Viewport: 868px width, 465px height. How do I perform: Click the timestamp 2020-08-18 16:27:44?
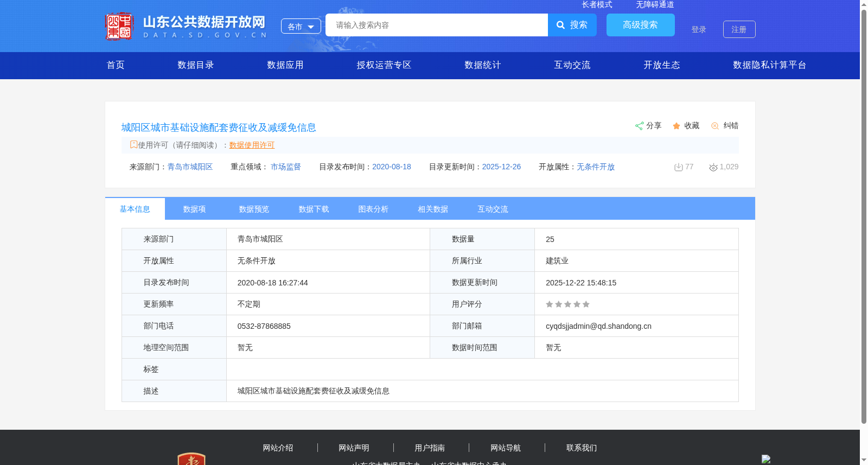[x=273, y=283]
